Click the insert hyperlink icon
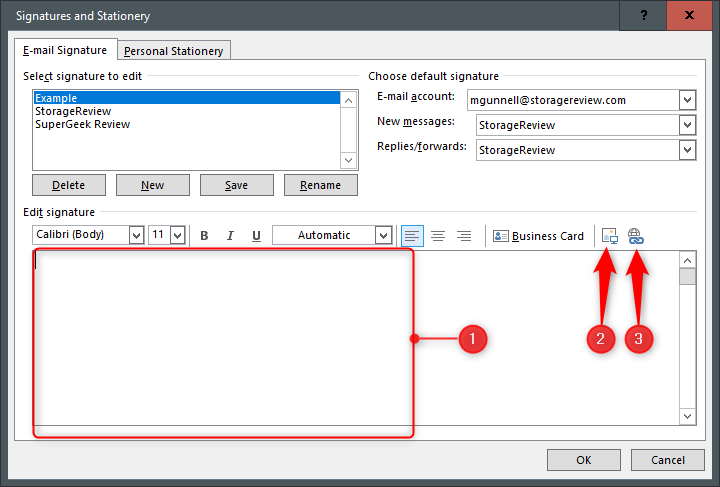Viewport: 720px width, 487px height. [x=636, y=236]
